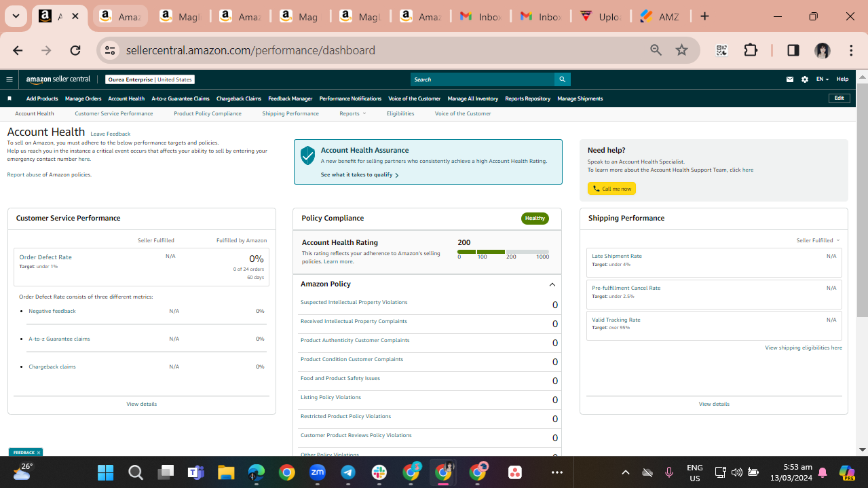
Task: Select Feedback Manager in the top menu
Action: pos(290,98)
